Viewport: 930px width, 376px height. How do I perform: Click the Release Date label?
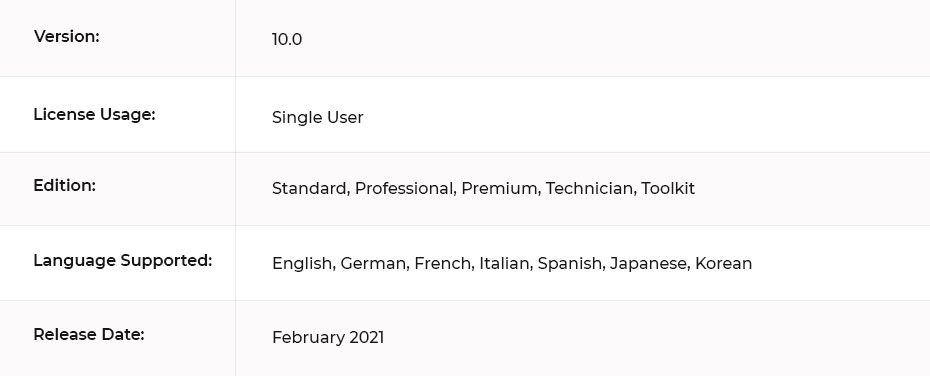tap(89, 334)
